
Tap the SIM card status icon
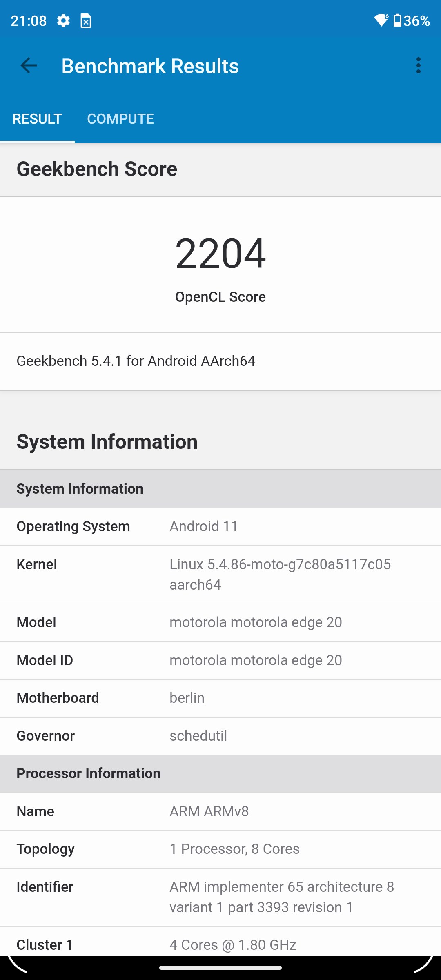point(86,21)
